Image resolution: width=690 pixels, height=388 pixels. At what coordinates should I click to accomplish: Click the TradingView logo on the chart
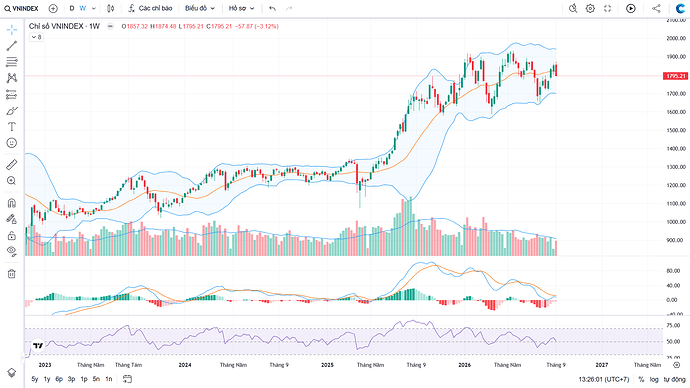point(38,345)
